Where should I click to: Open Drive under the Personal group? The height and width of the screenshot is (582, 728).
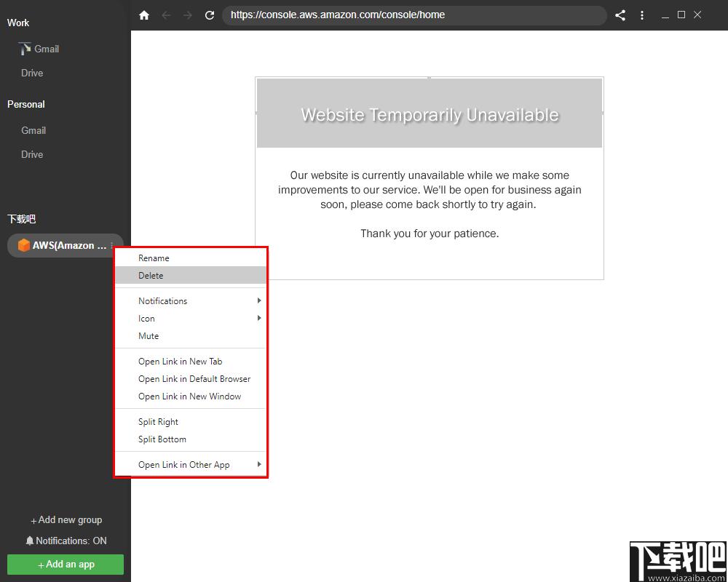pos(32,154)
